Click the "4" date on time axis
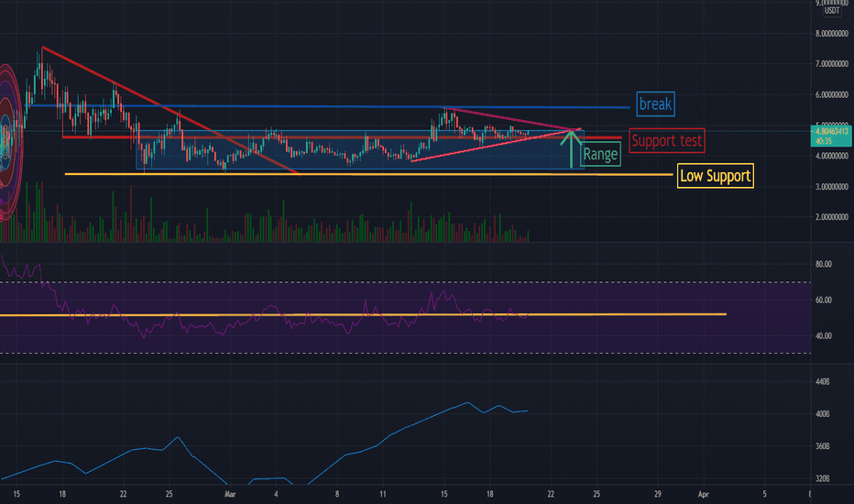This screenshot has height=504, width=854. [276, 494]
